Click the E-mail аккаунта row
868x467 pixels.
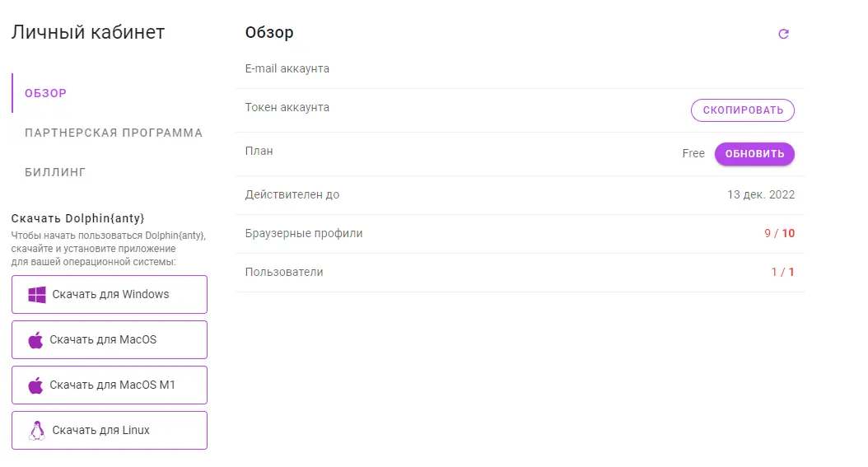click(x=520, y=69)
